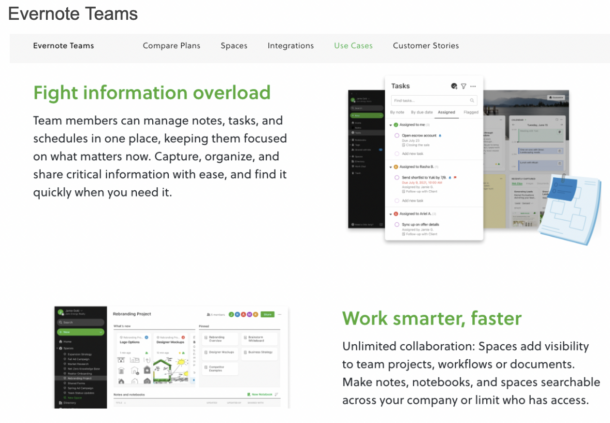Click green New button in Rebranding Project screenshot
This screenshot has height=423, width=610.
click(x=81, y=332)
